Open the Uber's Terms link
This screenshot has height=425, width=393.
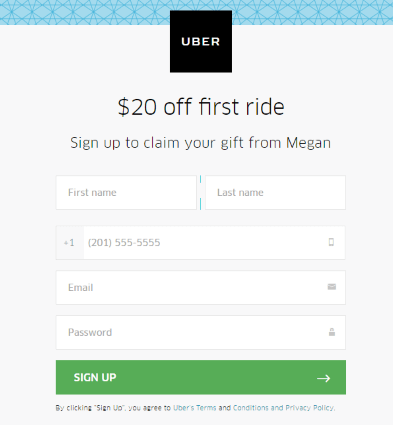(195, 408)
